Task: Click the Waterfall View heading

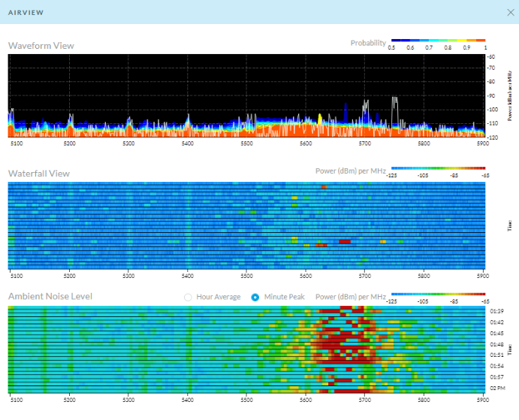Action: pyautogui.click(x=39, y=174)
